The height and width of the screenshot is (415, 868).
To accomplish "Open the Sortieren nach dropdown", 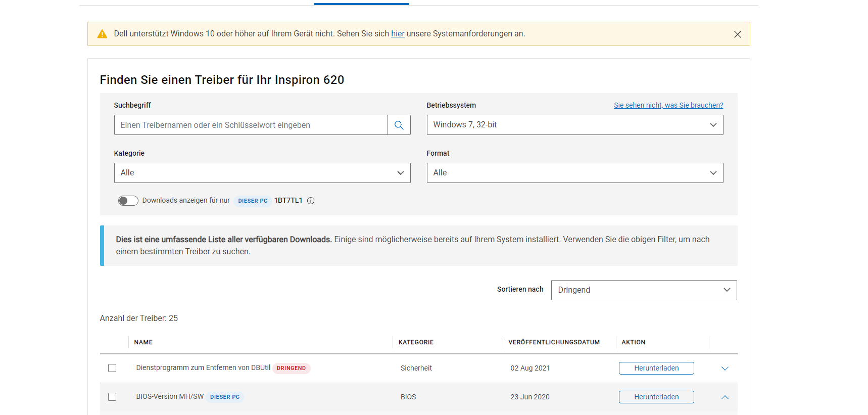I will click(644, 290).
